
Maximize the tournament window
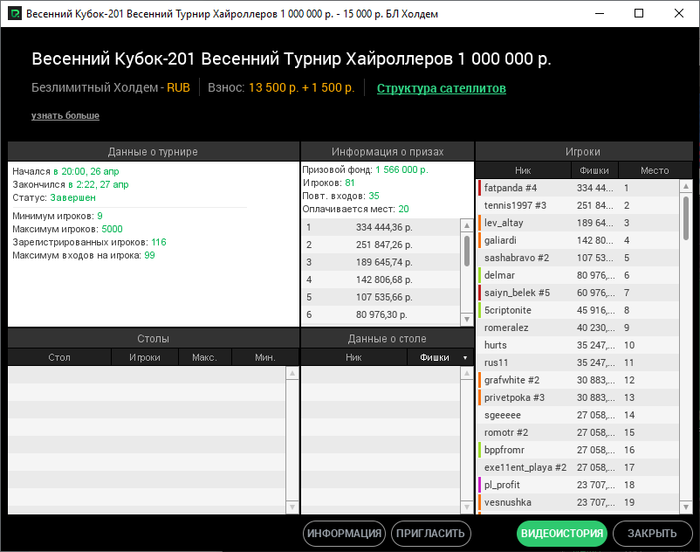[639, 13]
